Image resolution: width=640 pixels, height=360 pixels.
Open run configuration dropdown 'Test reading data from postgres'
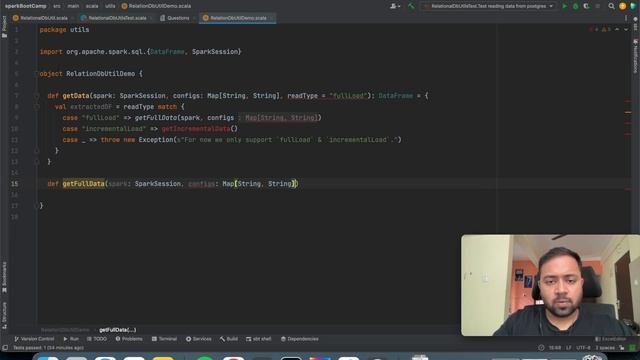[x=489, y=6]
